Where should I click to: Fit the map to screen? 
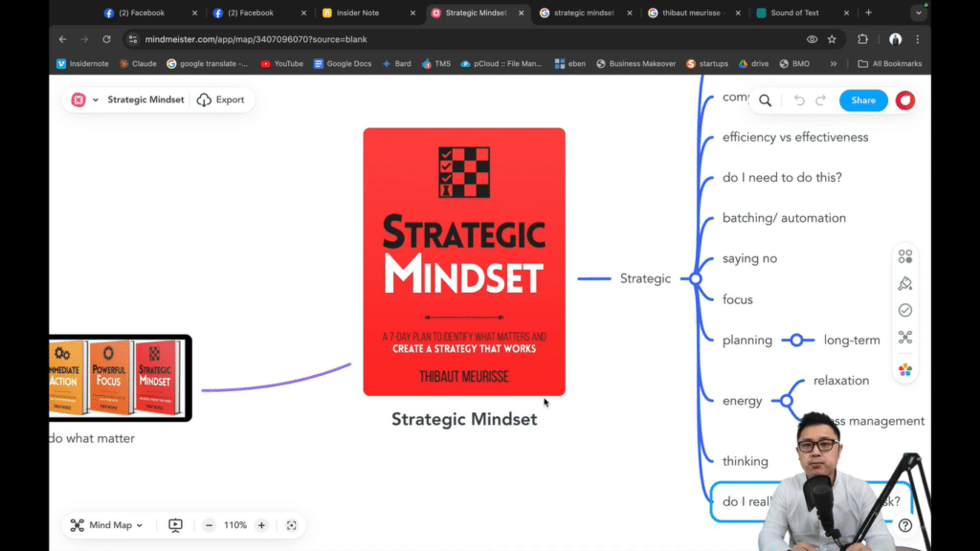(x=291, y=525)
